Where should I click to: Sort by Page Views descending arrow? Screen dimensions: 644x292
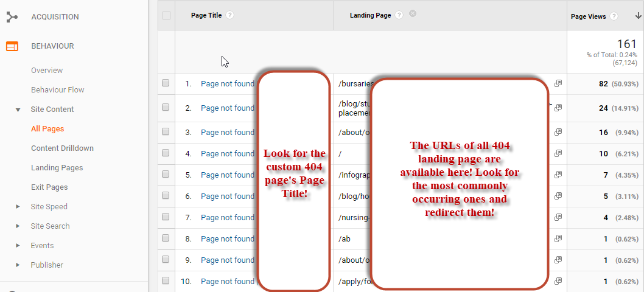[637, 16]
